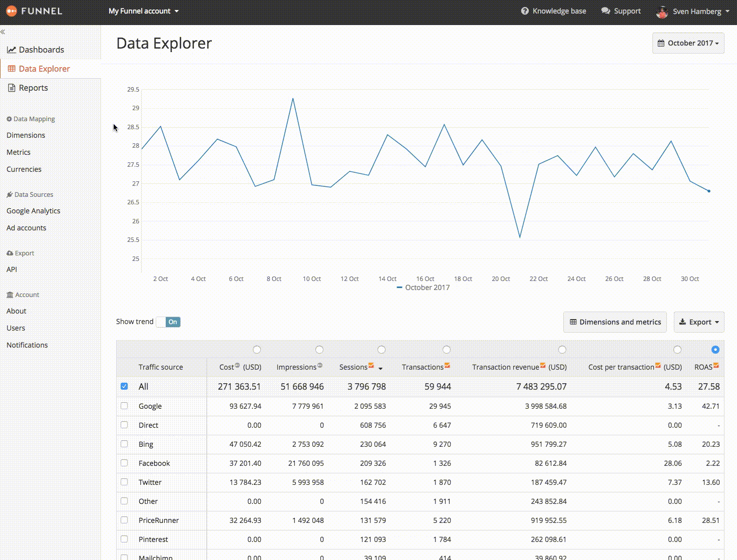Collapse the left sidebar with the double chevron

point(3,32)
